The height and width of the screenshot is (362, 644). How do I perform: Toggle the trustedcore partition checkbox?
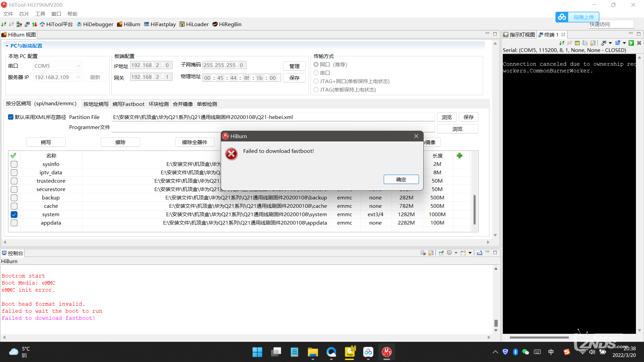(x=14, y=181)
